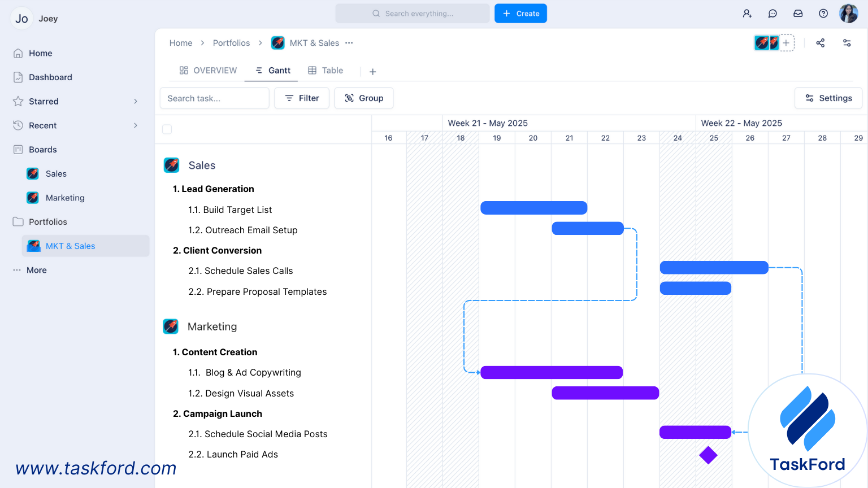Expand the Recent sidebar section
Viewport: 868px width, 488px height.
[136, 125]
